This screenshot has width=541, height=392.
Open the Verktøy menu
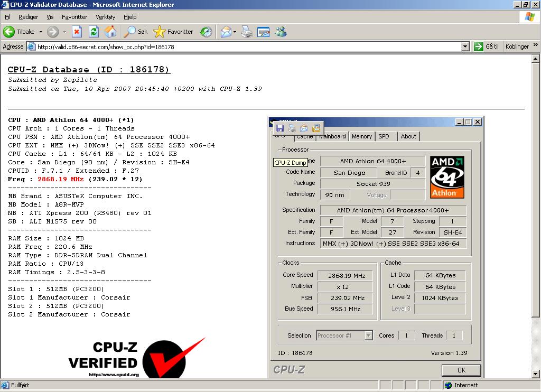(106, 17)
